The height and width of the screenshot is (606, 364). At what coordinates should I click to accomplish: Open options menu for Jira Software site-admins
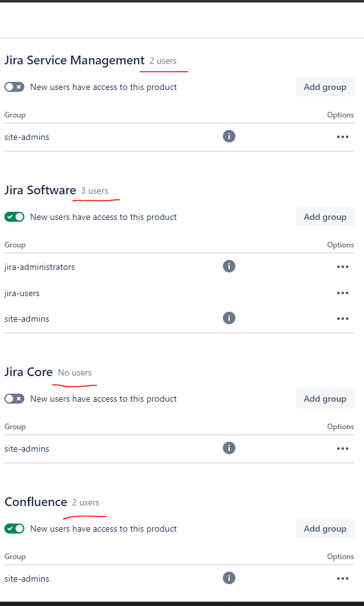[343, 319]
